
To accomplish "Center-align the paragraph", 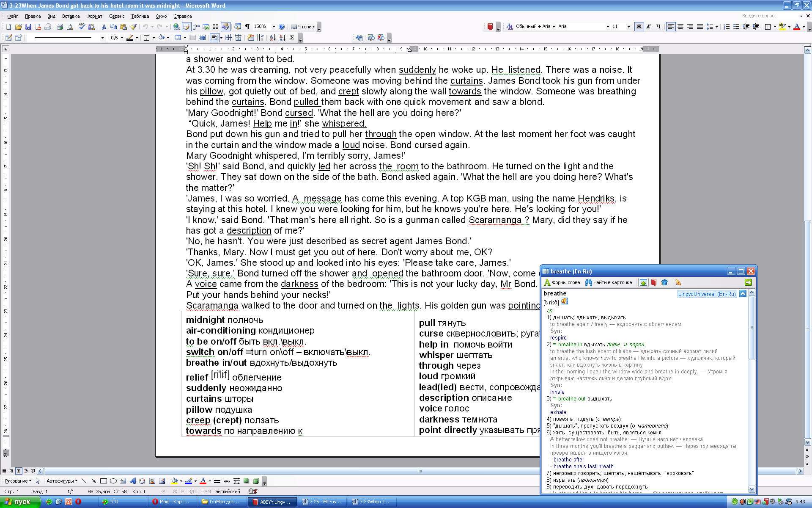I will pos(680,26).
